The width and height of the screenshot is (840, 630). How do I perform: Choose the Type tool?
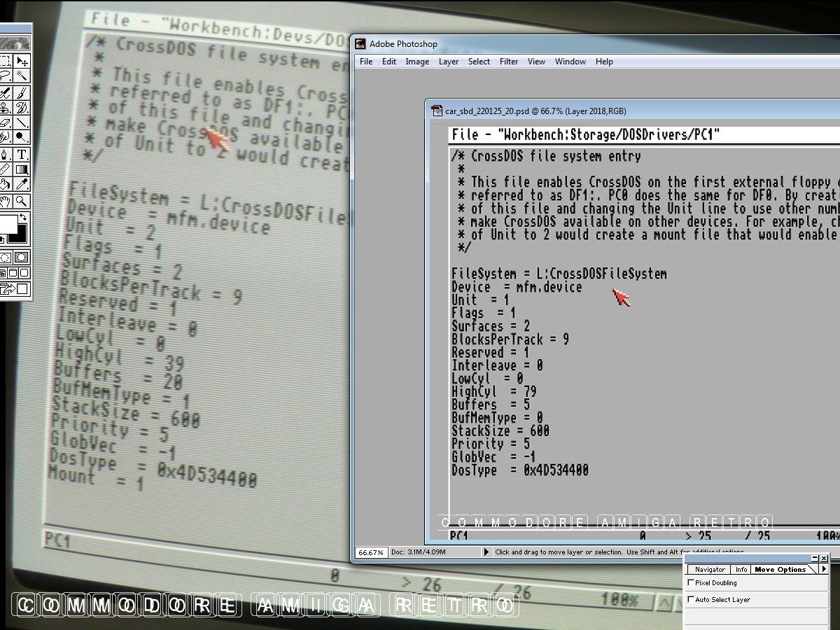pos(22,154)
